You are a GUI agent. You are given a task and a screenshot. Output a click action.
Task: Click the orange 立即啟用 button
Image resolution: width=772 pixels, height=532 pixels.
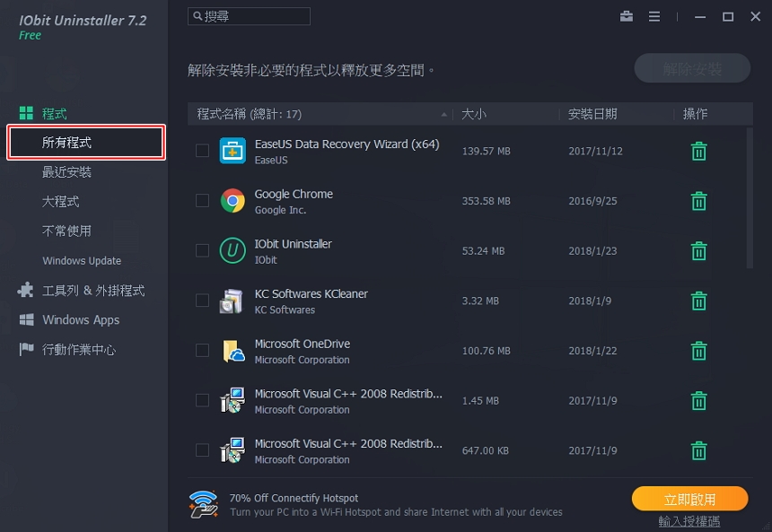coord(689,500)
